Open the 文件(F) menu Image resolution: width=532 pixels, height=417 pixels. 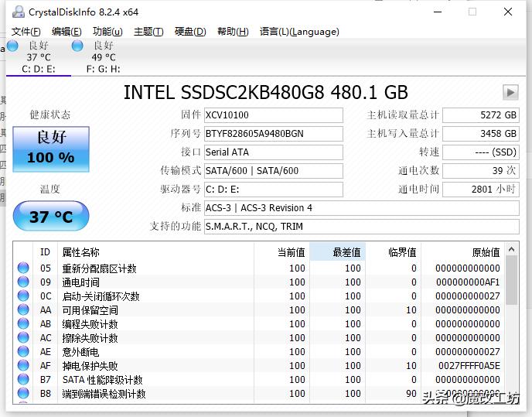26,32
